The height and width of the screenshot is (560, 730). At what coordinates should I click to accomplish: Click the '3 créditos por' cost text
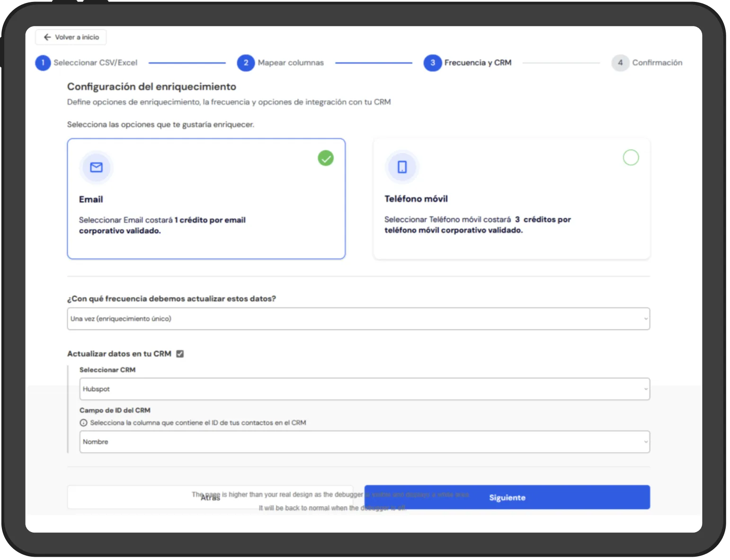tap(543, 220)
